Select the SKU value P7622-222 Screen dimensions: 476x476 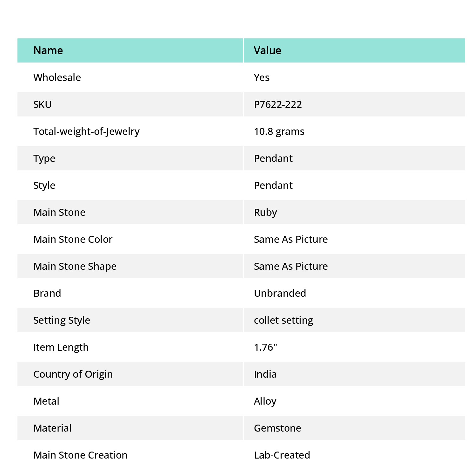tap(278, 104)
